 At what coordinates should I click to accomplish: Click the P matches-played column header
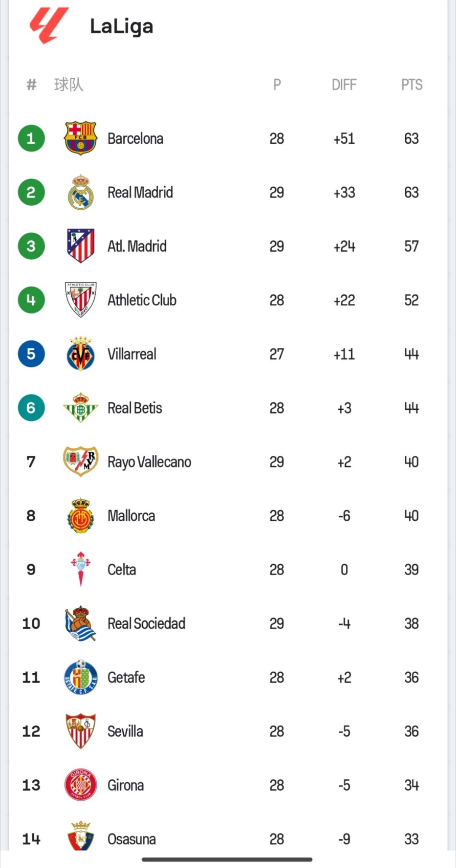pos(277,84)
